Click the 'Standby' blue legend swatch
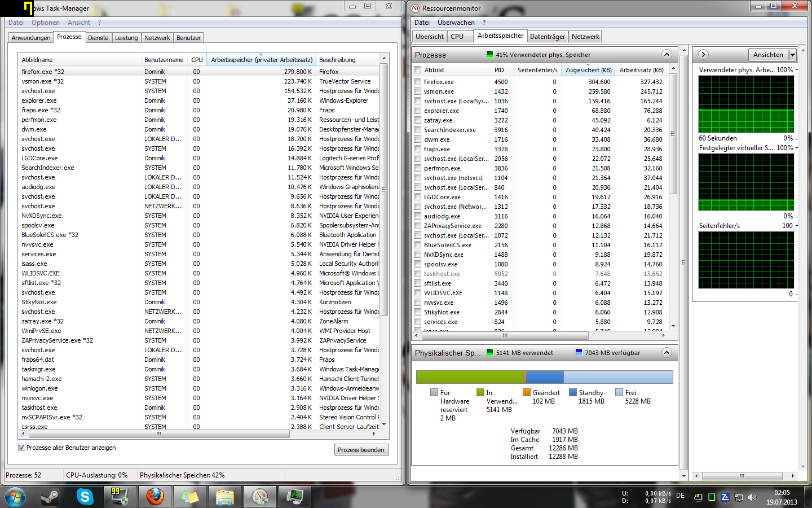This screenshot has height=508, width=812. tap(573, 392)
